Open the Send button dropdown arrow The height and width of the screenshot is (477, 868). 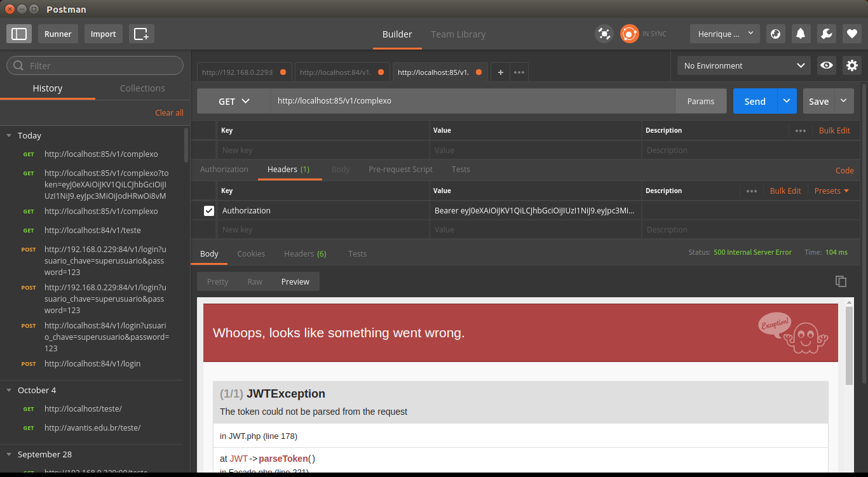tap(787, 101)
